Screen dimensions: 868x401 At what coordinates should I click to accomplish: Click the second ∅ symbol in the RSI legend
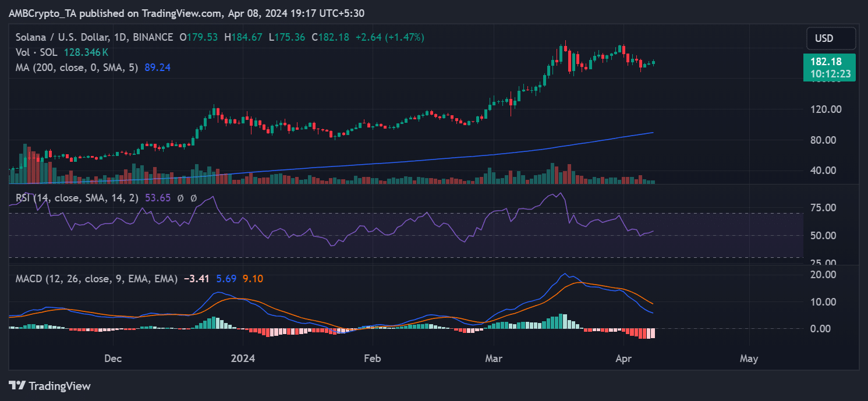click(x=194, y=198)
